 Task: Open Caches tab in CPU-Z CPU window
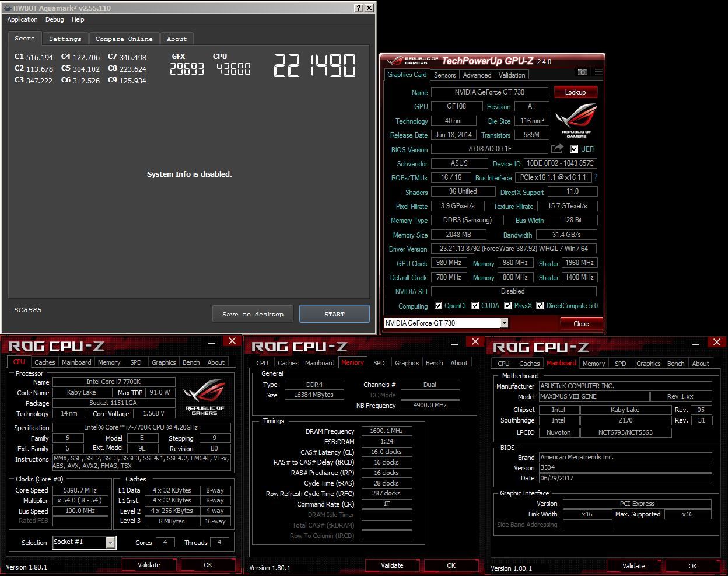pyautogui.click(x=45, y=362)
